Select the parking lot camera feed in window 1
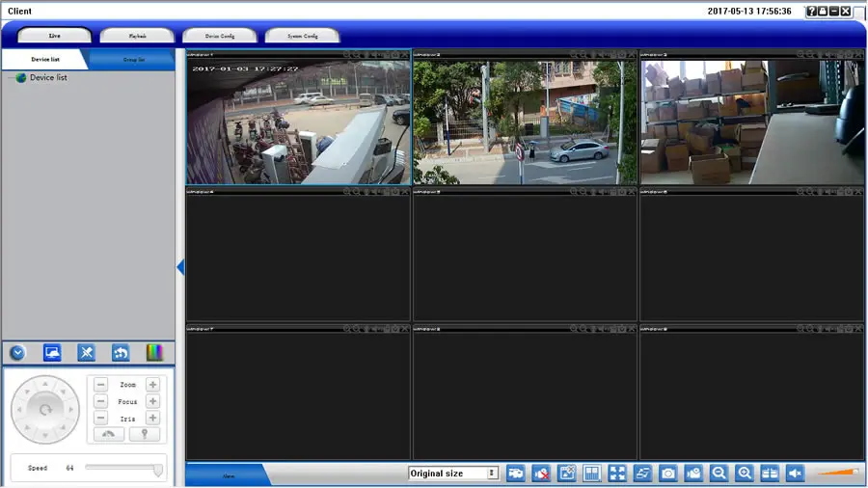 coord(298,121)
